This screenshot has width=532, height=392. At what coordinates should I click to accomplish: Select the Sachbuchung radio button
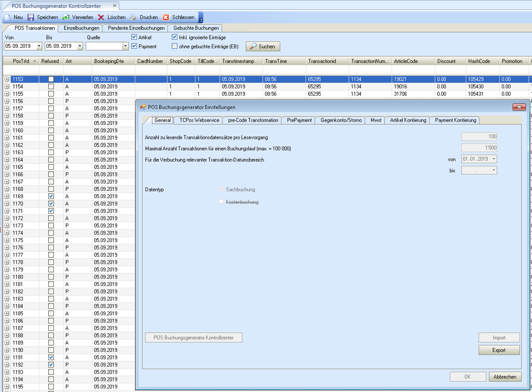click(221, 189)
